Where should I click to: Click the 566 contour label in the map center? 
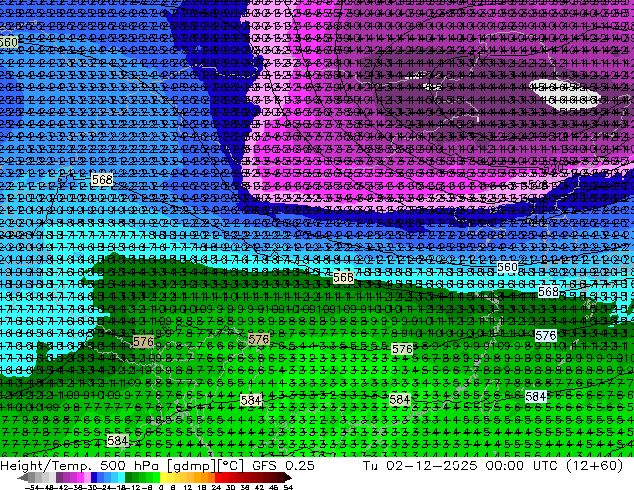[x=343, y=277]
